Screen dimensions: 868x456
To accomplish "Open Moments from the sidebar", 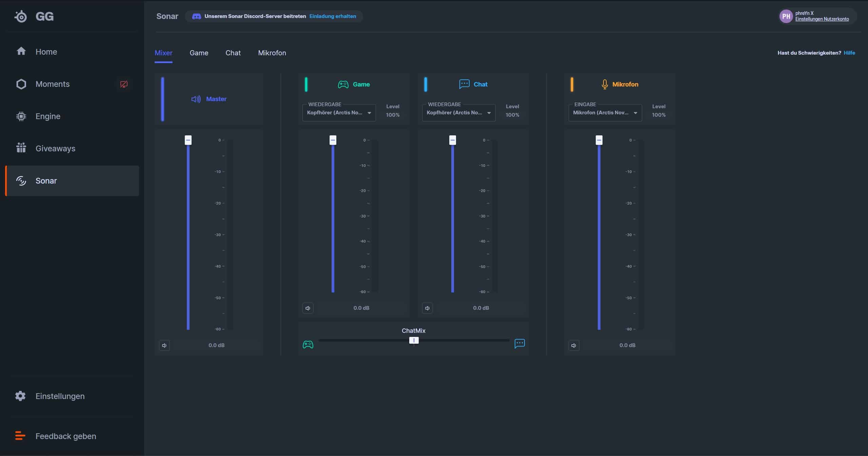I will [52, 84].
